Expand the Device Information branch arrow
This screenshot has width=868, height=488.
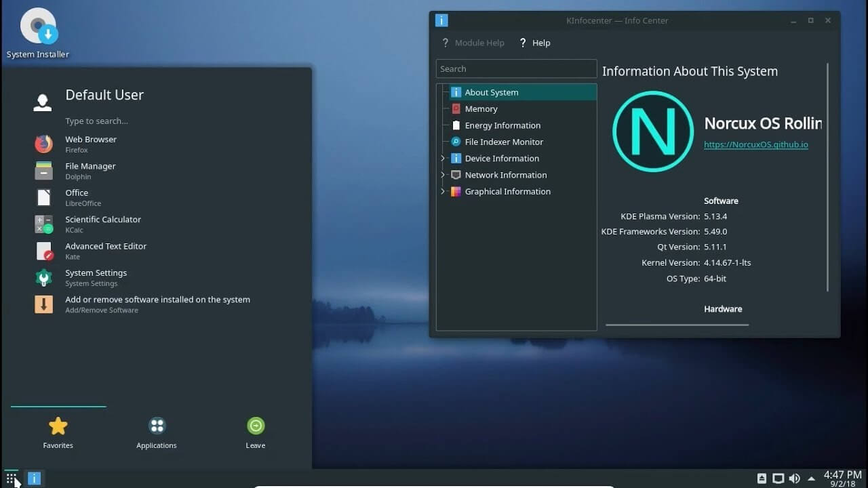[443, 159]
